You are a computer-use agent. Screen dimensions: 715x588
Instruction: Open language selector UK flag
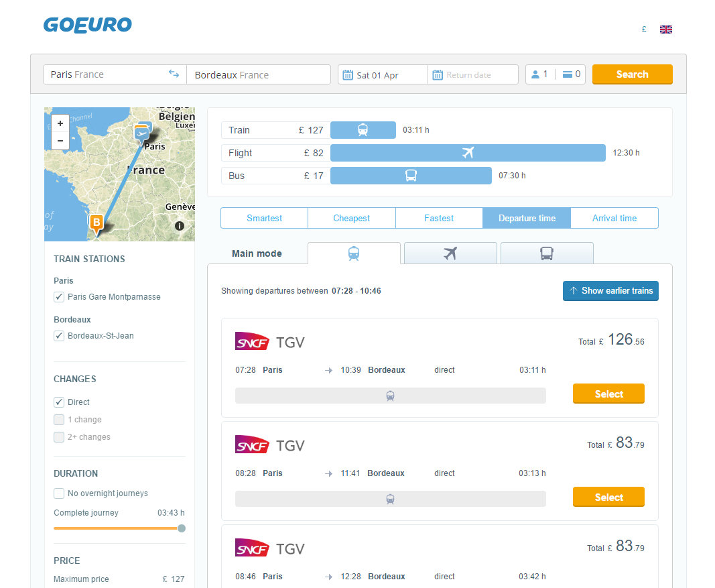666,30
